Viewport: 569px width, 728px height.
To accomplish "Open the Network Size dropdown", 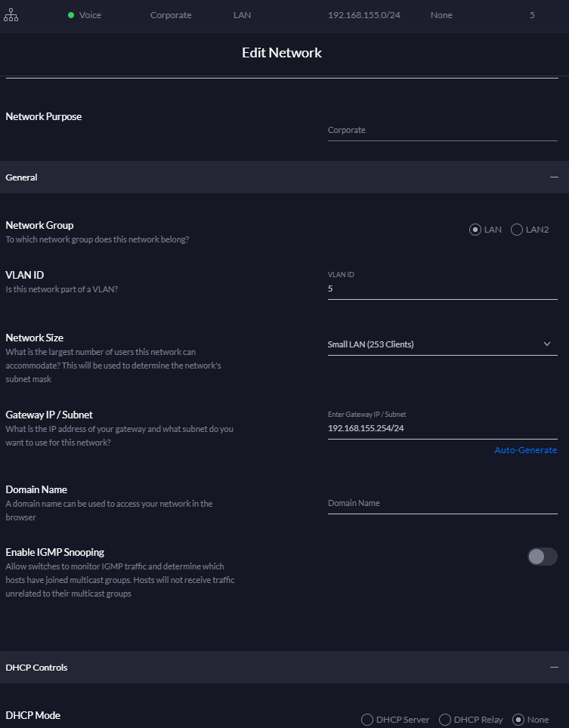I will click(442, 344).
